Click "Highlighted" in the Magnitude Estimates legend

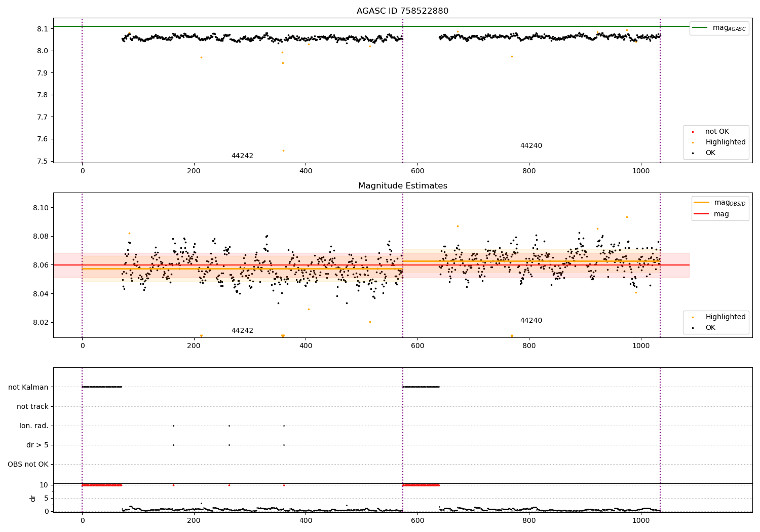point(726,317)
